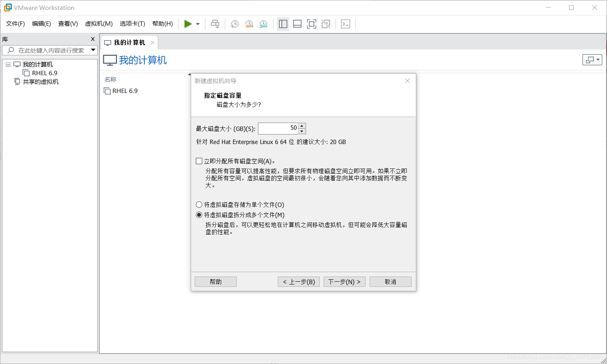Switch to the 我的计算机 tab

127,42
